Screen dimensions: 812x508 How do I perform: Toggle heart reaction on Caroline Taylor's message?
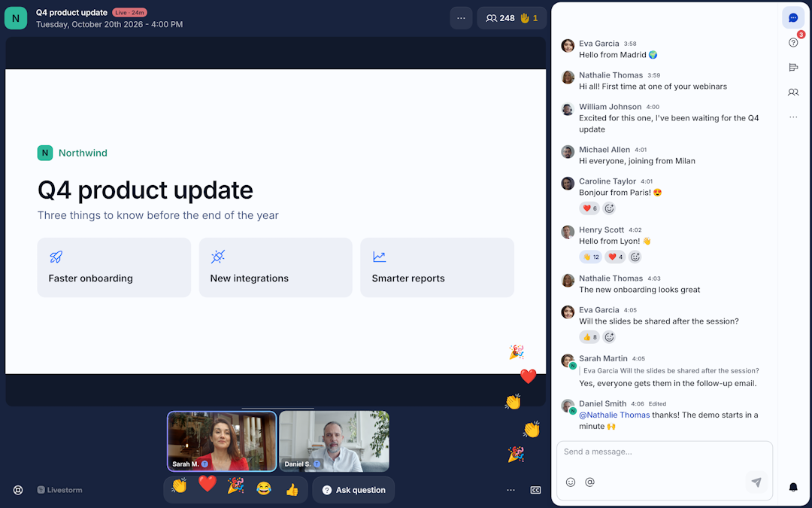click(x=589, y=208)
